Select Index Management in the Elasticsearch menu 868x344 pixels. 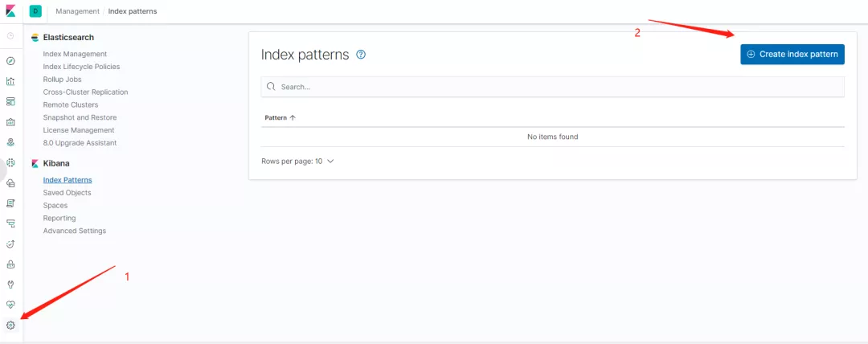point(75,54)
